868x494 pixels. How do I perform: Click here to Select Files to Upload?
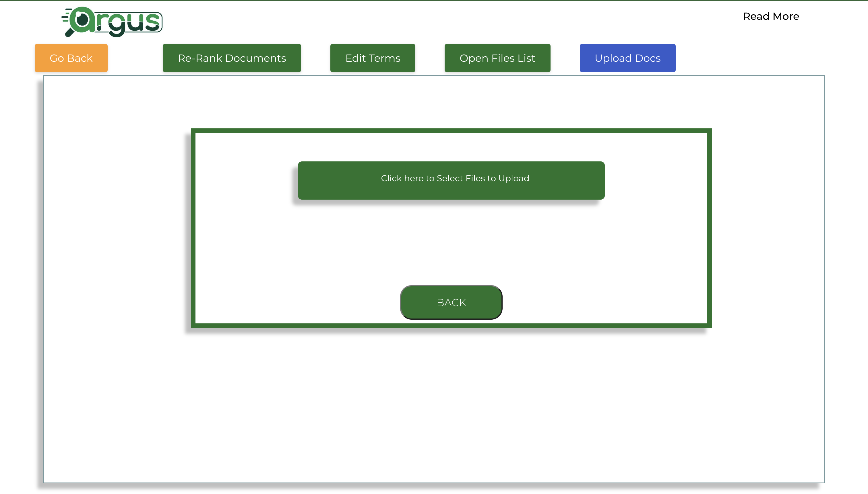click(451, 180)
